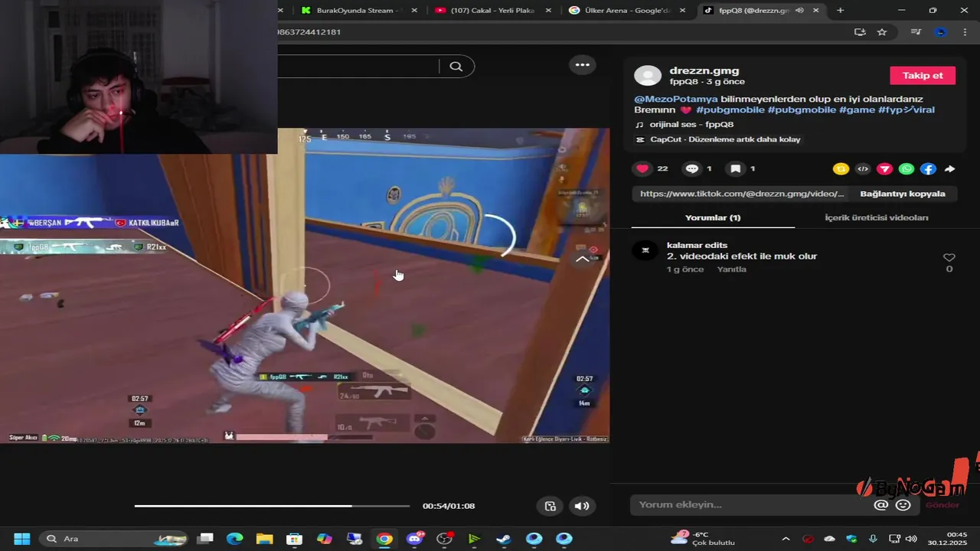Copy the tiktok.com video URL text
This screenshot has width=980, height=551.
point(742,194)
